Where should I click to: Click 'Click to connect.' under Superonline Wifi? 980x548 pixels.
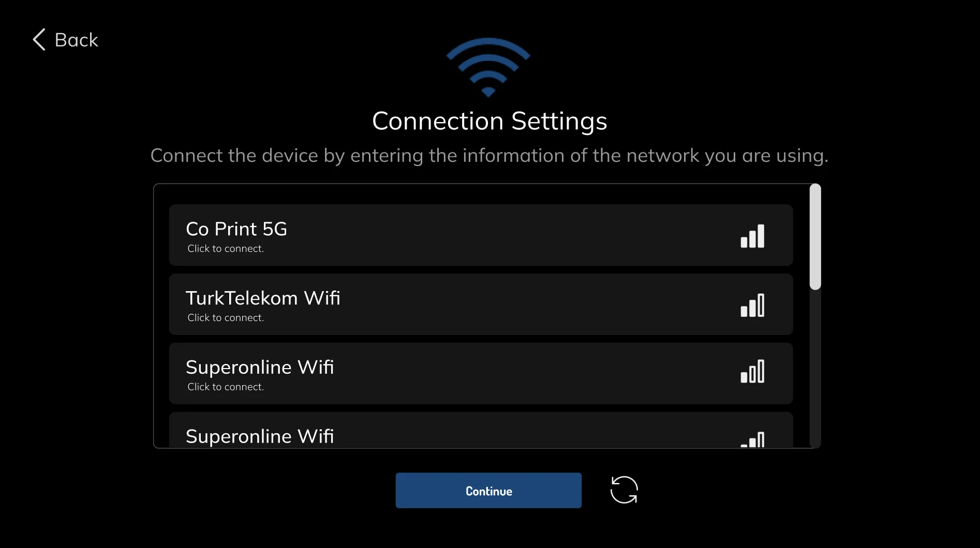(226, 387)
